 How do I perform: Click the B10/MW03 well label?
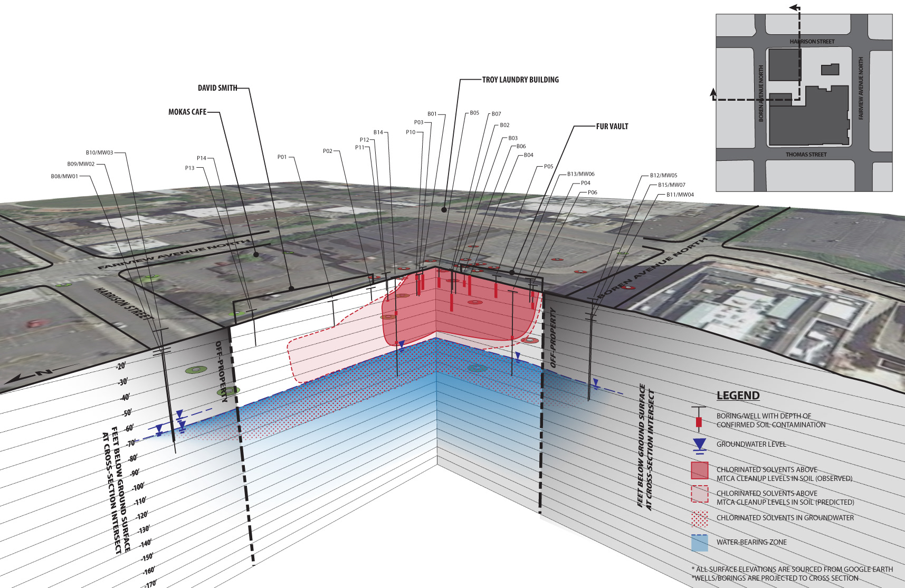click(100, 153)
